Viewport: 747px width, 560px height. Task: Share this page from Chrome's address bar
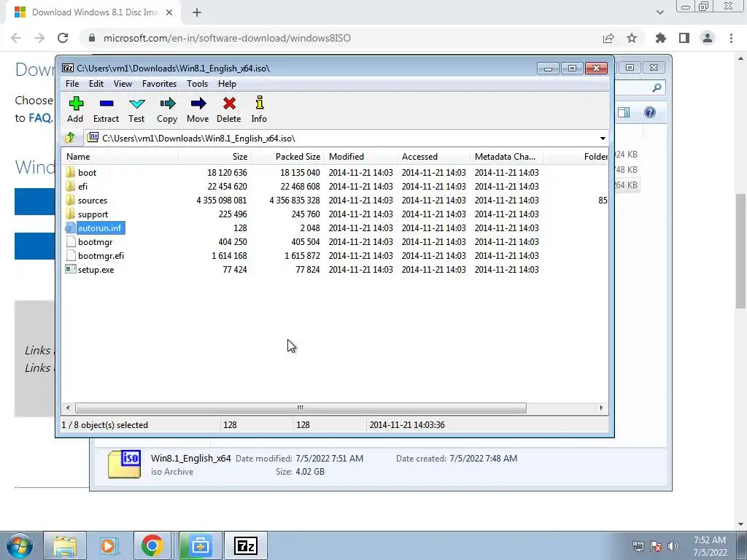(x=608, y=38)
